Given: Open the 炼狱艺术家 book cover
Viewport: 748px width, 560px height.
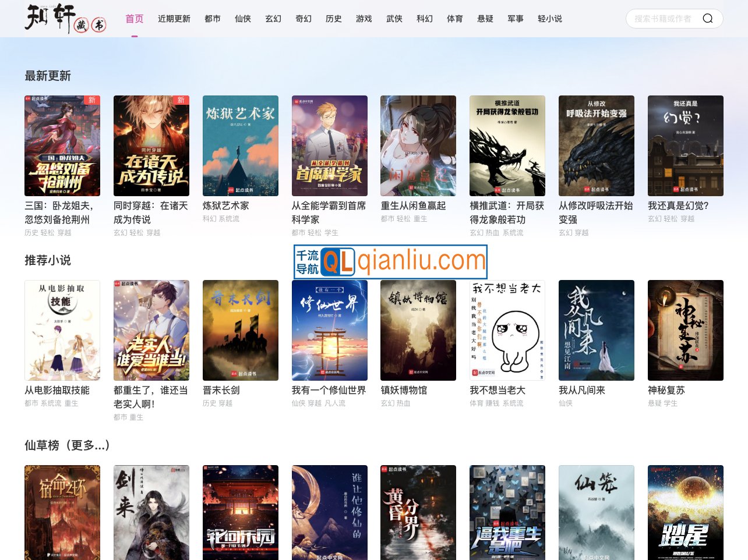Looking at the screenshot, I should click(240, 146).
